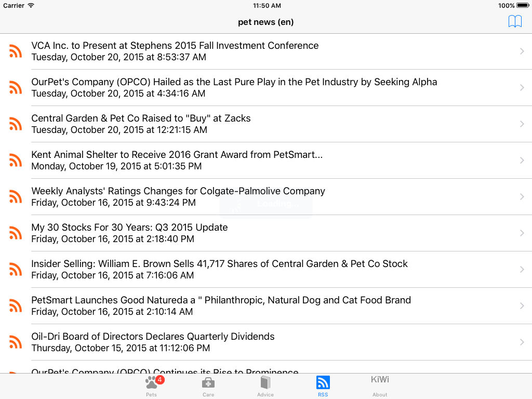Expand the Oil-Dri Board article chevron
This screenshot has width=532, height=399.
(522, 342)
